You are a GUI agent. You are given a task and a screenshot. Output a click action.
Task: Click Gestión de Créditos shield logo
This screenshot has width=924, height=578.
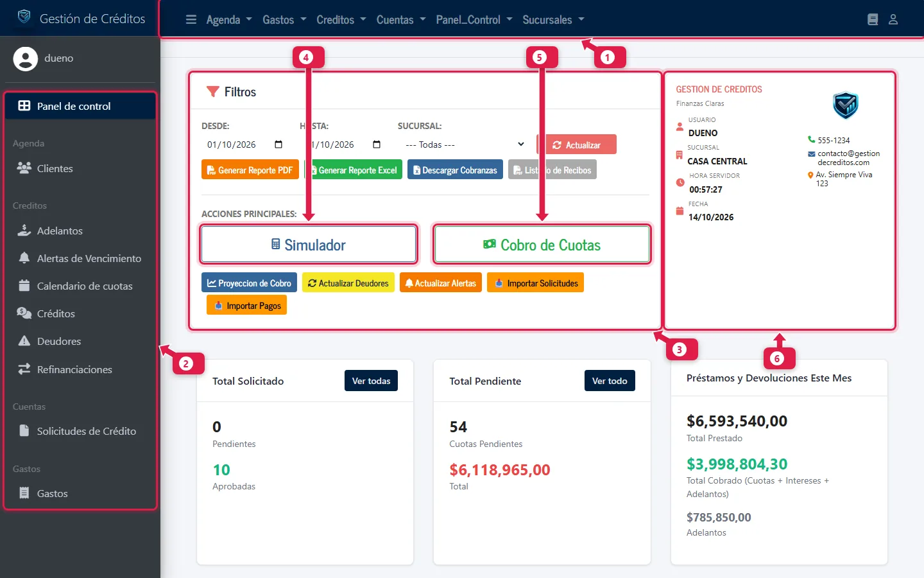coord(24,17)
